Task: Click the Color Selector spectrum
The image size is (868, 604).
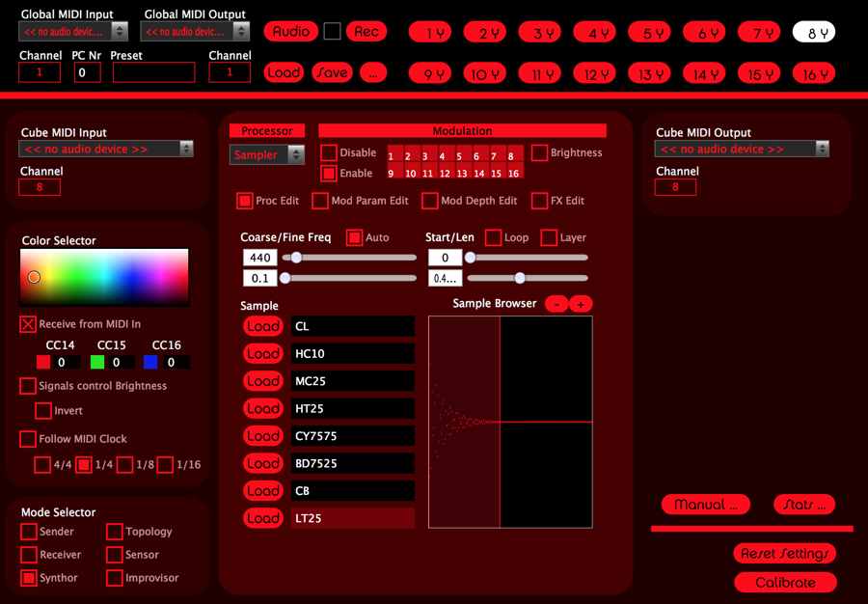Action: (x=104, y=277)
